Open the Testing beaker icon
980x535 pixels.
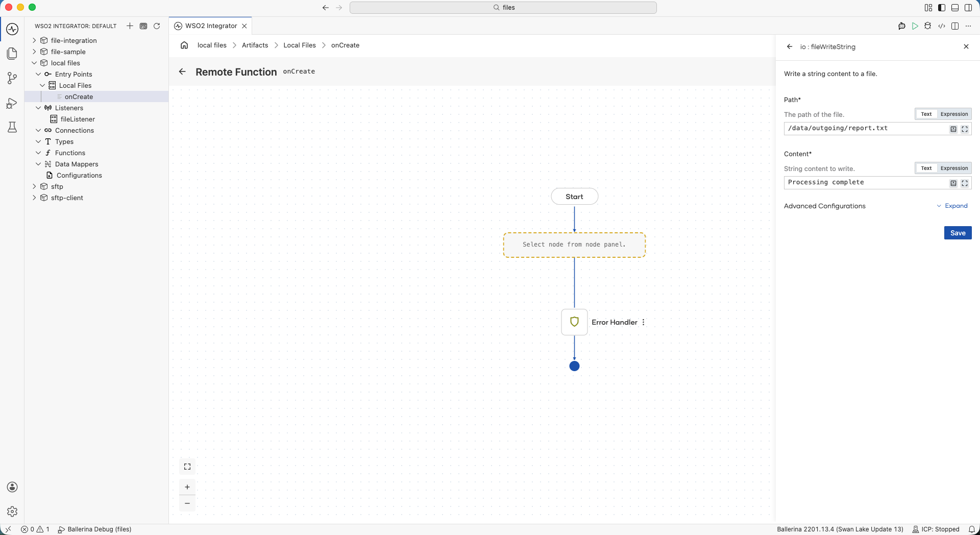tap(12, 127)
